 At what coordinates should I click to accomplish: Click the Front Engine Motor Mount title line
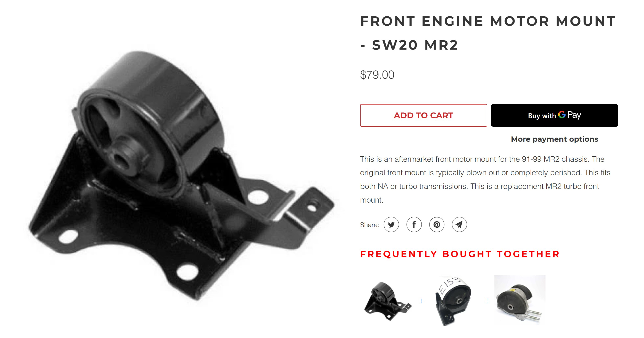(x=488, y=21)
